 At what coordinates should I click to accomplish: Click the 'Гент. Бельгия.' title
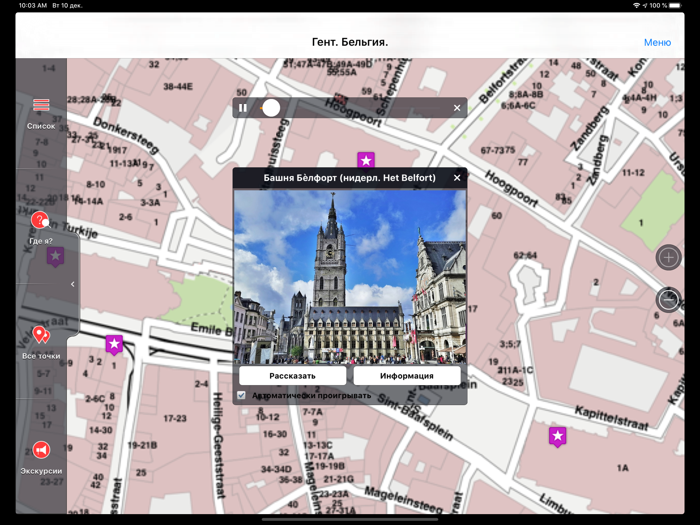pos(350,42)
